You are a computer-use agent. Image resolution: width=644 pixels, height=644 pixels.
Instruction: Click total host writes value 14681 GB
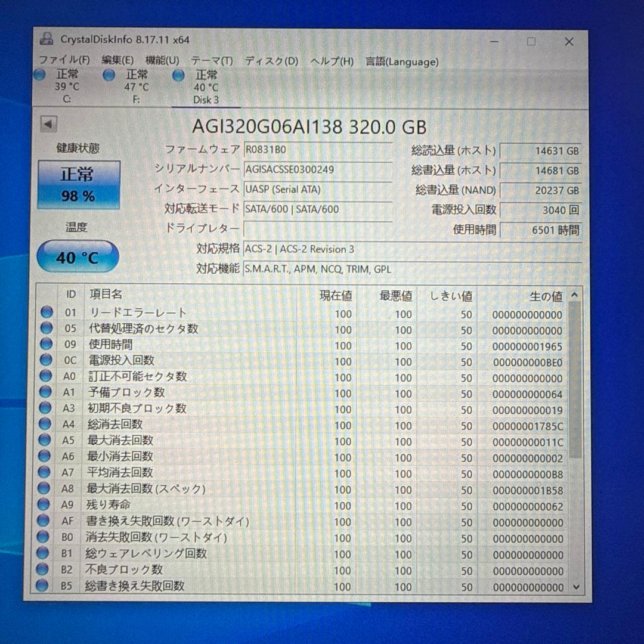click(540, 171)
